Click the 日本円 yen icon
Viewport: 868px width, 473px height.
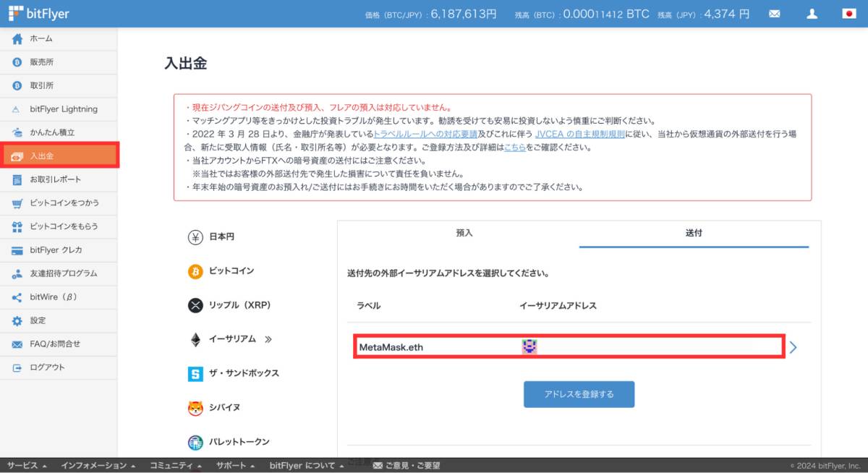[x=195, y=236]
